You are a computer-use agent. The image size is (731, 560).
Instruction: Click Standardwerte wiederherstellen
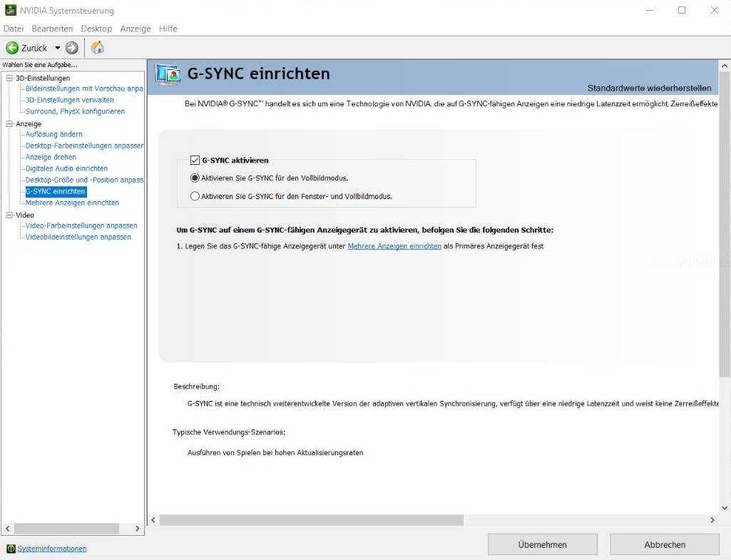(x=650, y=88)
